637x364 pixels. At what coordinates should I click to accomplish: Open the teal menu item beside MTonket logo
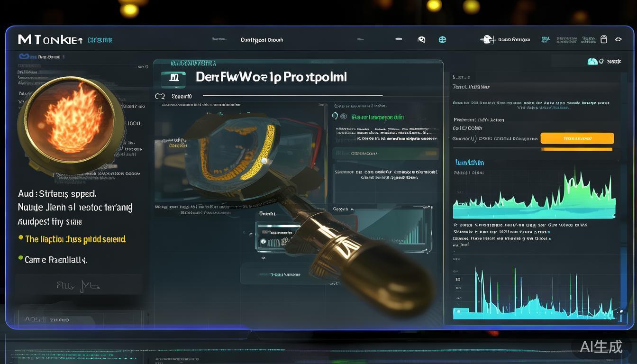coord(100,40)
